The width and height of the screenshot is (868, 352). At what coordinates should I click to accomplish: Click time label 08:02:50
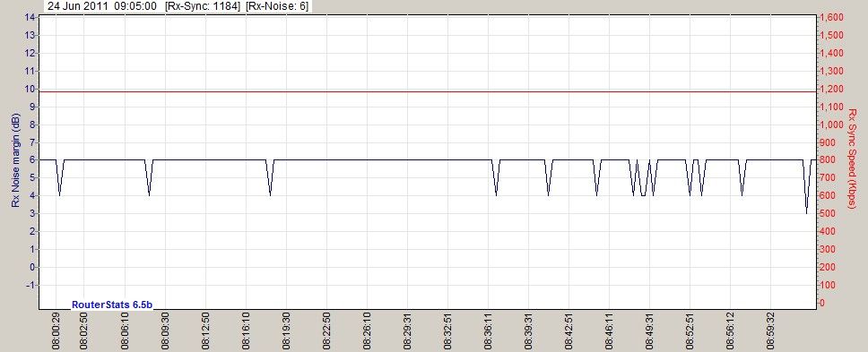tap(84, 332)
